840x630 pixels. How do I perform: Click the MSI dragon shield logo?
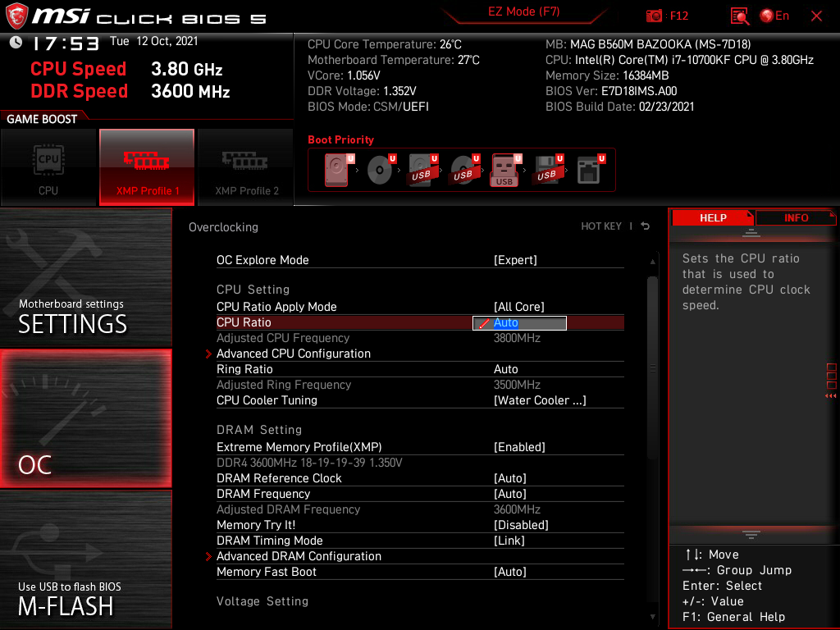tap(16, 16)
